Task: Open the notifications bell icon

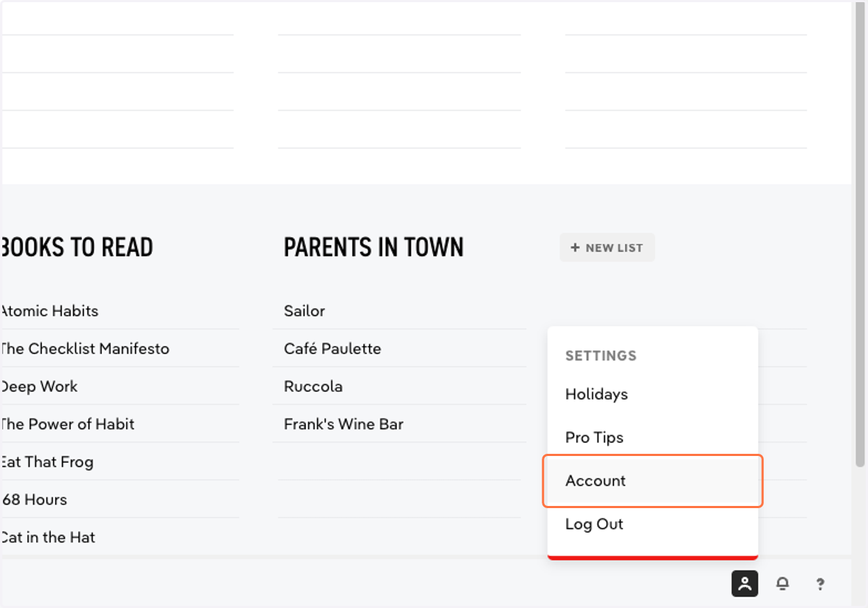Action: pyautogui.click(x=783, y=583)
